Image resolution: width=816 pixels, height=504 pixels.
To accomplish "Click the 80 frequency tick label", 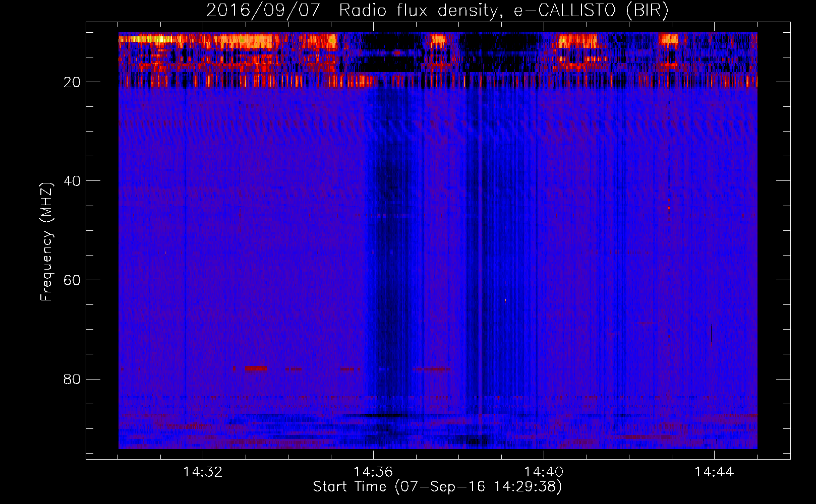I will click(x=72, y=379).
